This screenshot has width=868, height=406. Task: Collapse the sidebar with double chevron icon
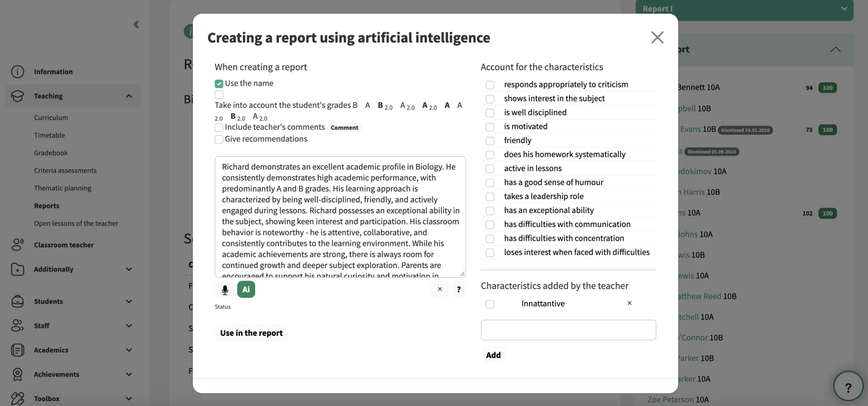(x=136, y=24)
